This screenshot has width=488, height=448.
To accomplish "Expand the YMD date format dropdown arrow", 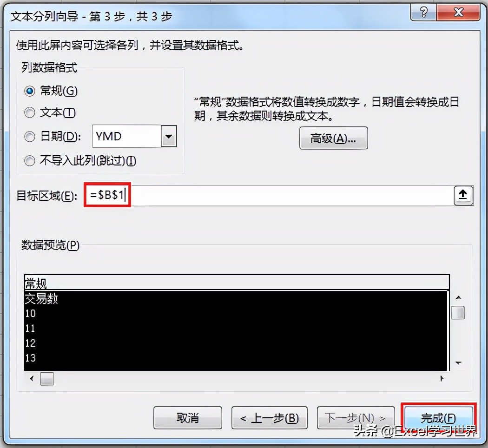I will point(169,136).
